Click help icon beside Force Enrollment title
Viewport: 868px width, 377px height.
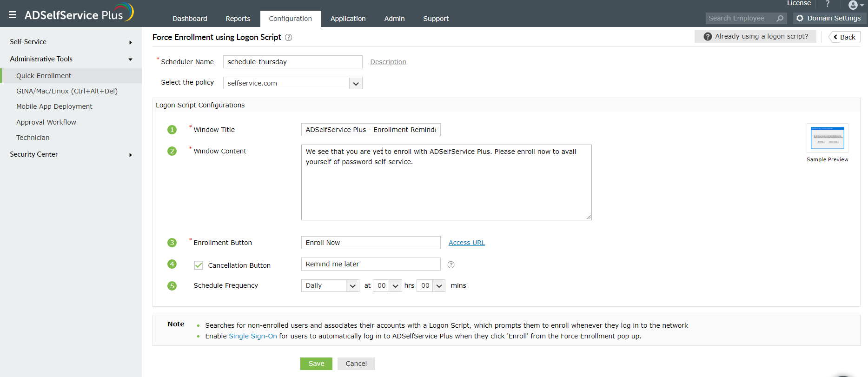click(288, 38)
